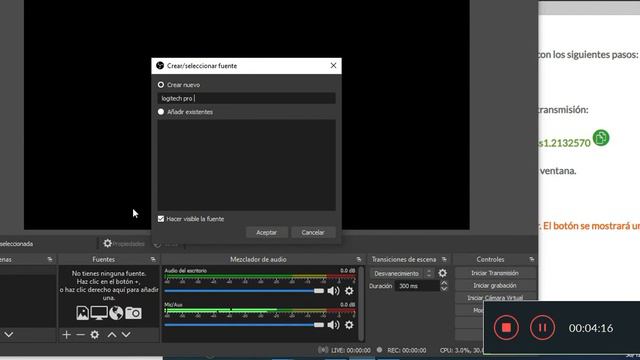Increase Duración with up stepper
This screenshot has width=640, height=360.
[444, 283]
